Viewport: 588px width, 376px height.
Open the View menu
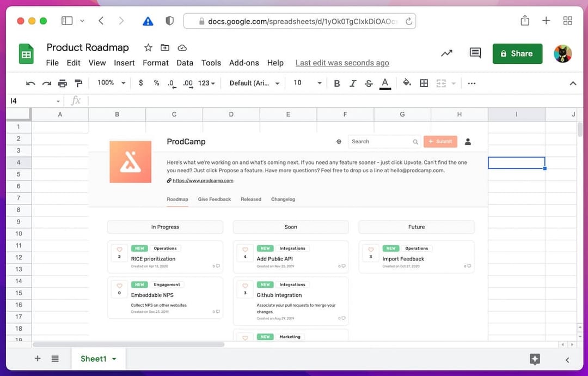pyautogui.click(x=97, y=63)
